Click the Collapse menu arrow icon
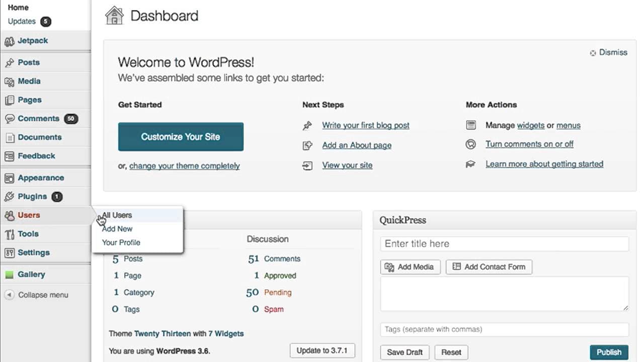The image size is (644, 362). (9, 295)
